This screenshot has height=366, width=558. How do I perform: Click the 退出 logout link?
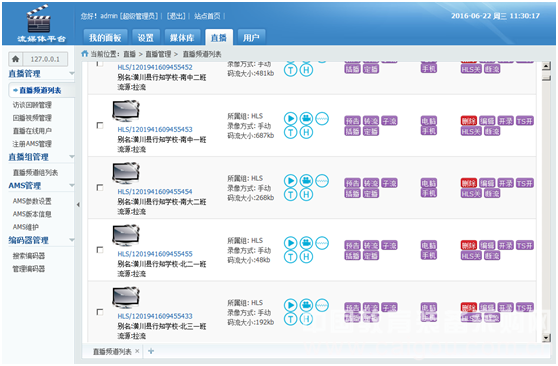[176, 16]
